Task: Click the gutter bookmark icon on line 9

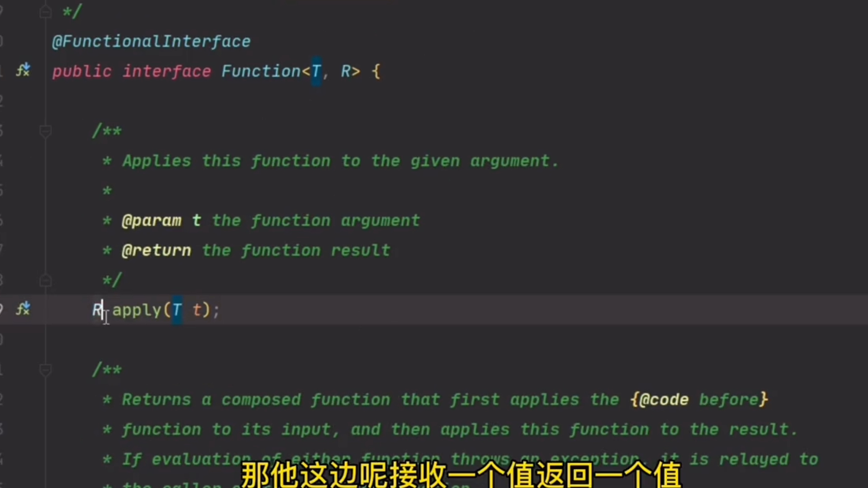Action: pyautogui.click(x=24, y=309)
